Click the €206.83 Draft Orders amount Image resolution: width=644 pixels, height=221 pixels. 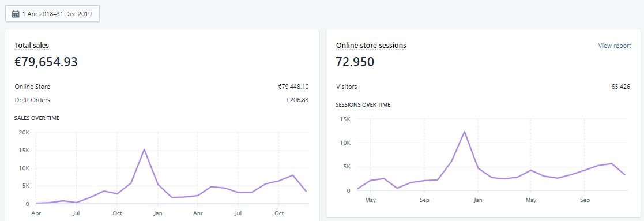point(297,100)
